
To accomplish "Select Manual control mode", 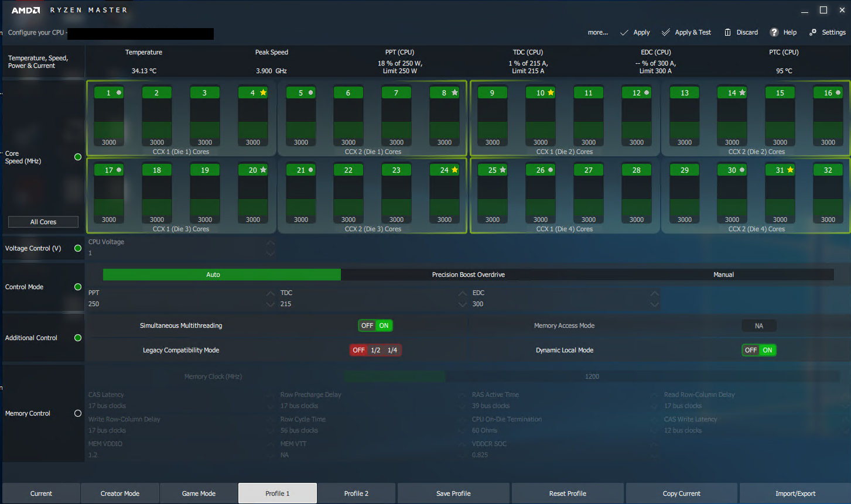I will point(723,275).
